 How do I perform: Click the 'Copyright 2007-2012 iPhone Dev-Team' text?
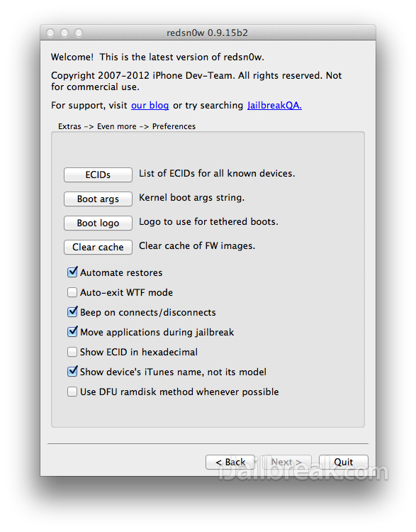(x=196, y=81)
